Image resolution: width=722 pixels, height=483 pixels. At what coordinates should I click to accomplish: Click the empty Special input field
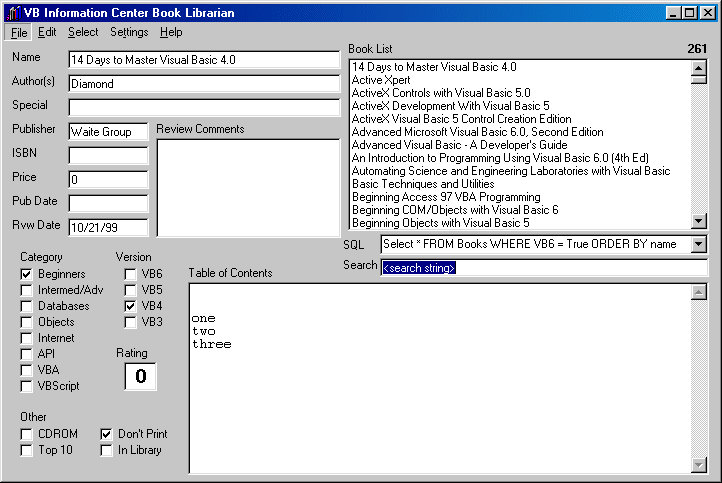click(x=204, y=108)
